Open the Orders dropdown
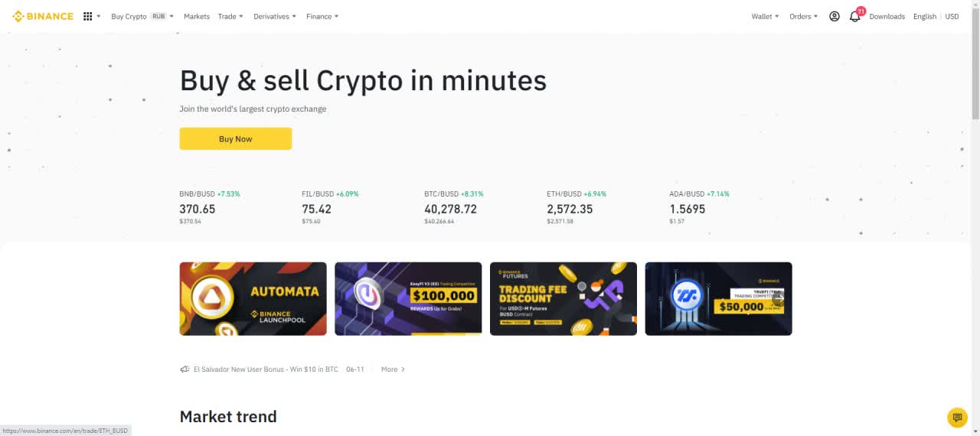The height and width of the screenshot is (436, 980). coord(803,16)
